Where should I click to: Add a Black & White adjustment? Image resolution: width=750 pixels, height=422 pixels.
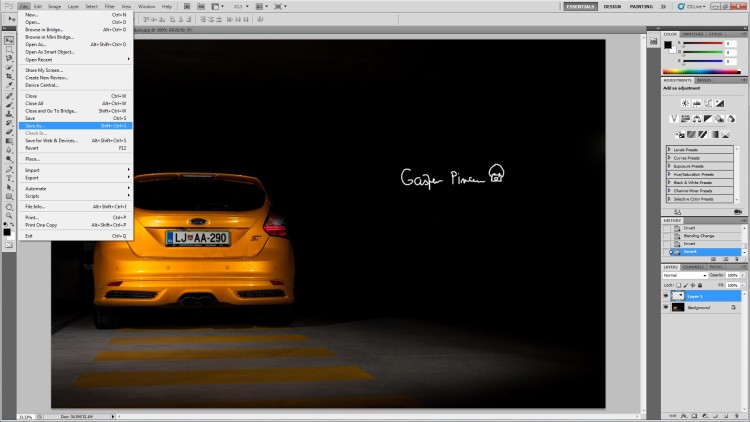[708, 119]
